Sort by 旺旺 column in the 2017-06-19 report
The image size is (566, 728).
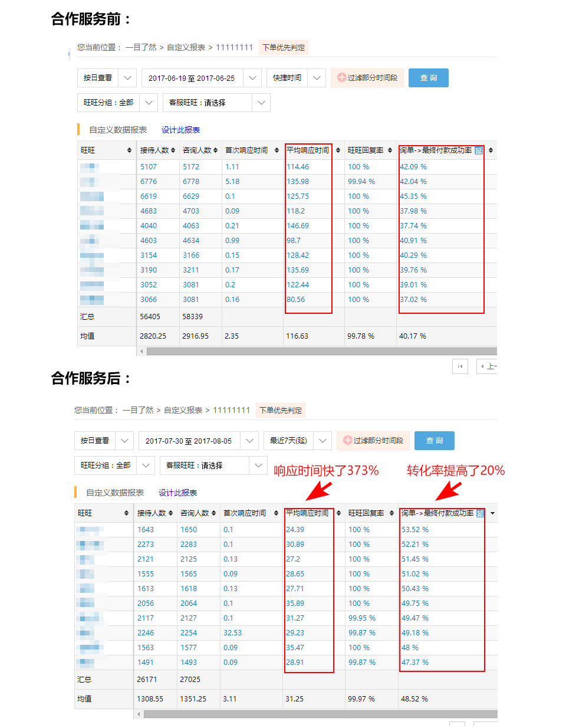[x=129, y=150]
